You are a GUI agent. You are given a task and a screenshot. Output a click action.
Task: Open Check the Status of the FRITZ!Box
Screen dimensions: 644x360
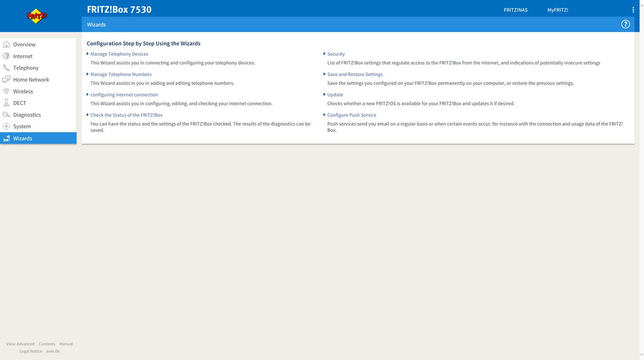(126, 115)
